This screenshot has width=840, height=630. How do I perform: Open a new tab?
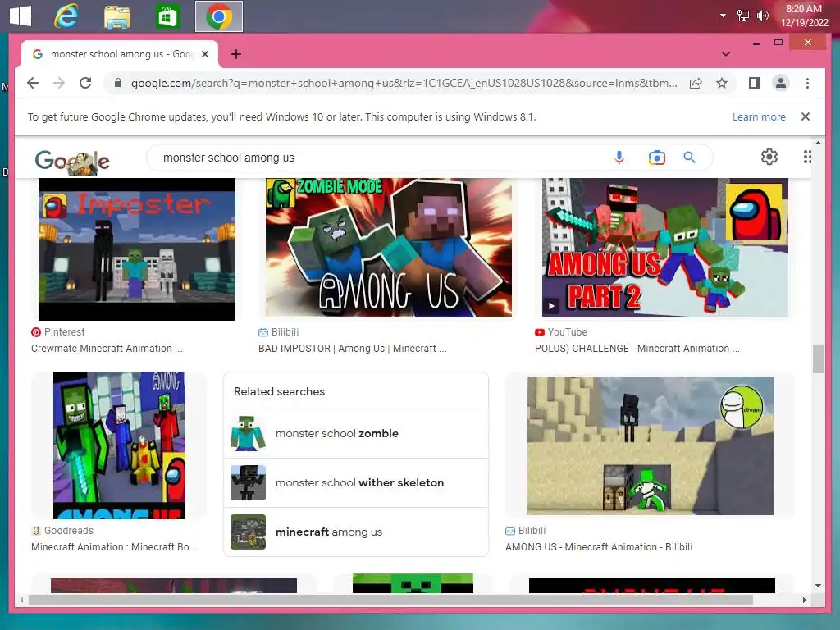coord(235,54)
